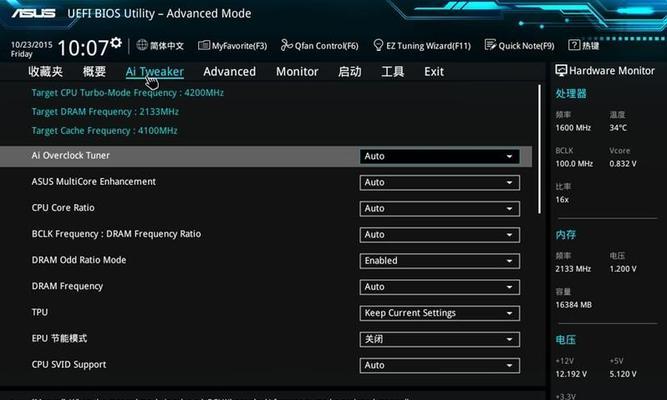Screen dimensions: 667x400
Task: Click the DRAM Frequency label
Action: [x=67, y=286]
